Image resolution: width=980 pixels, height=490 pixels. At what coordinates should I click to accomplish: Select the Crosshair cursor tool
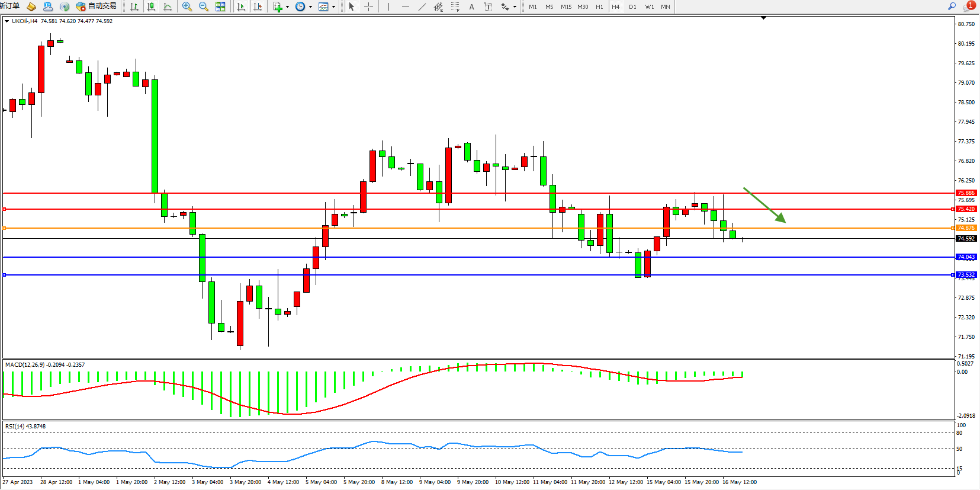tap(368, 7)
